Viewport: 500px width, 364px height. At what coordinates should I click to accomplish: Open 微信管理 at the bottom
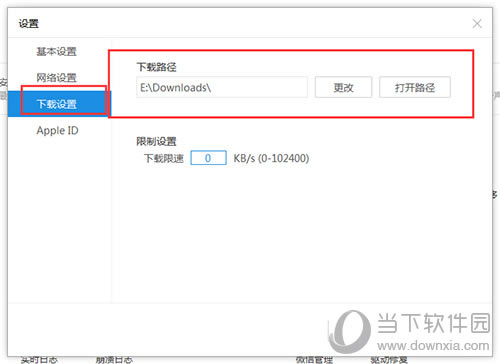[314, 360]
